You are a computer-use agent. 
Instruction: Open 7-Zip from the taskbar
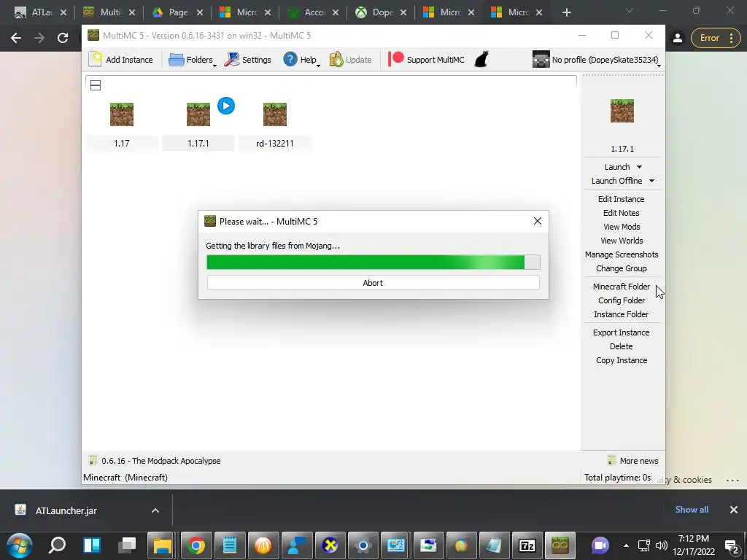(527, 545)
